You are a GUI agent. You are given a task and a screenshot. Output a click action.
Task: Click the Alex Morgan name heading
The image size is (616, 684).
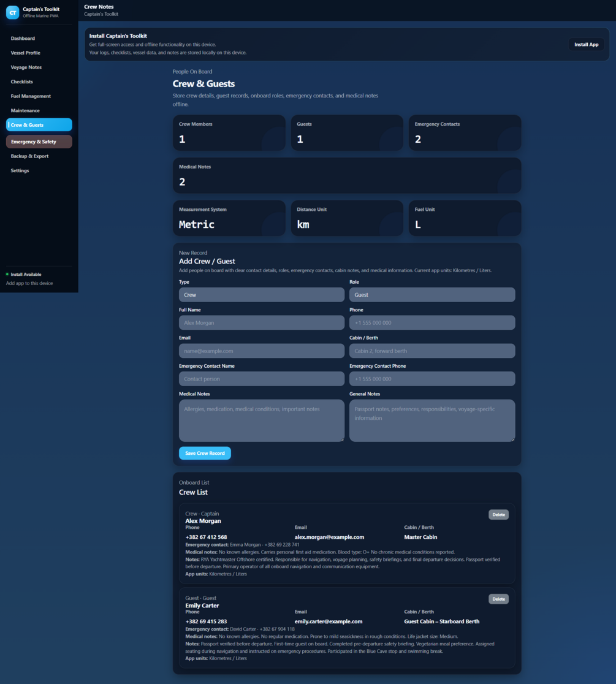point(203,521)
